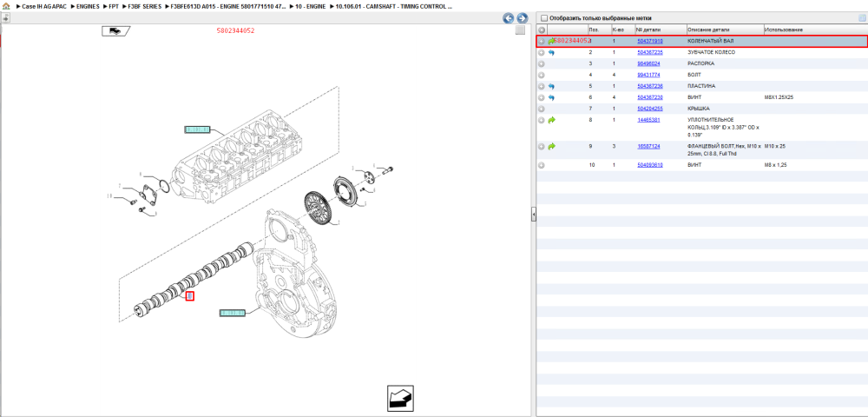Image resolution: width=868 pixels, height=417 pixels.
Task: Click the large return arrow icon below the diagram
Action: pos(400,398)
